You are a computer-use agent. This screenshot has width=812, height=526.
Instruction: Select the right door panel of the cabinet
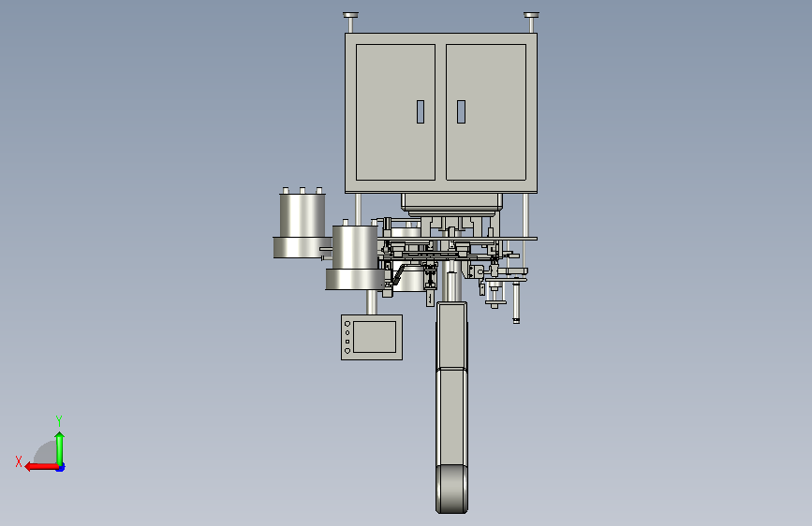[x=486, y=112]
